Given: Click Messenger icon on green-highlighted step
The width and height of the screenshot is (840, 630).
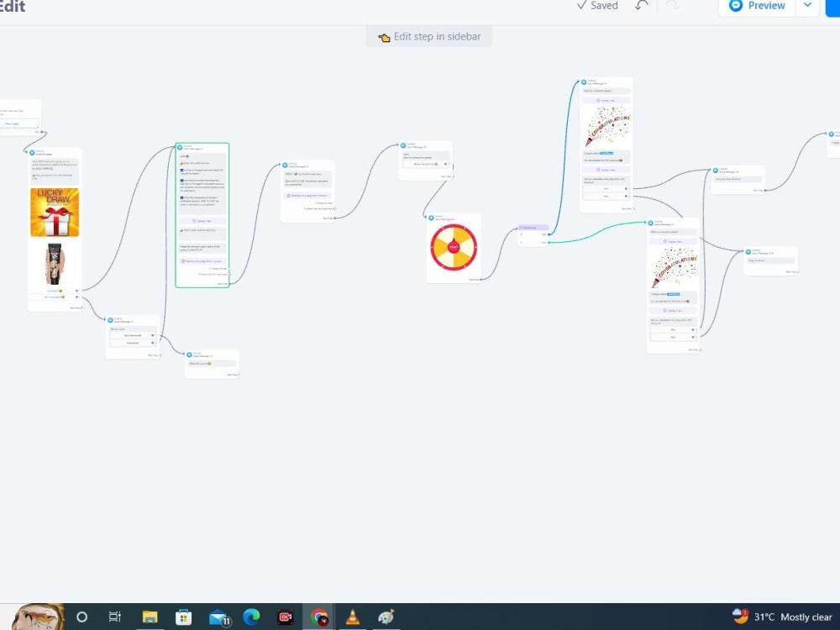Looking at the screenshot, I should pyautogui.click(x=180, y=147).
